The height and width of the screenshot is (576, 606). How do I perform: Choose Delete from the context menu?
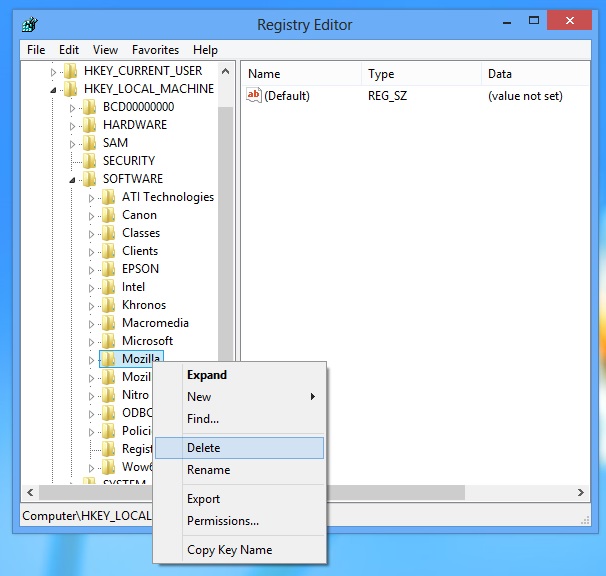pos(239,448)
